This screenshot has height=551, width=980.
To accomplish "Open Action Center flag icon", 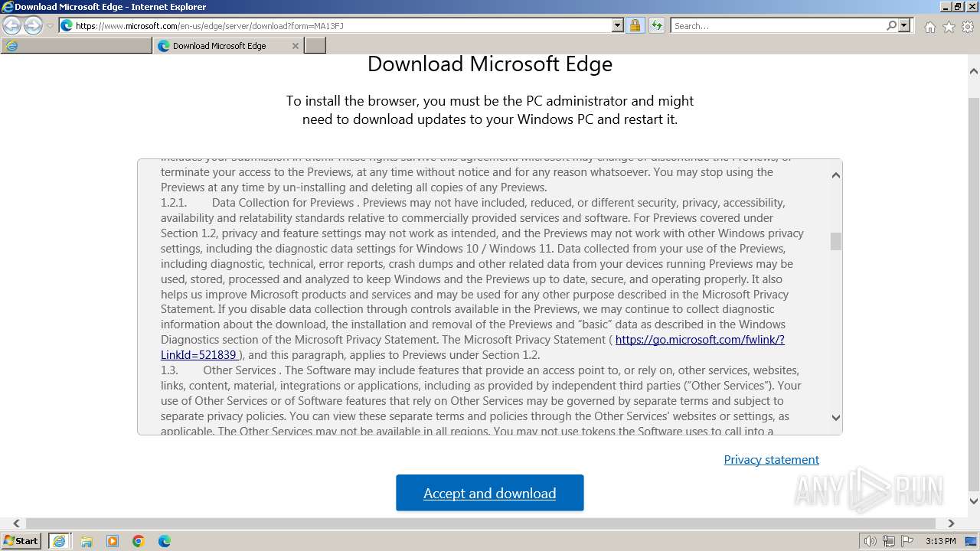I will click(909, 541).
